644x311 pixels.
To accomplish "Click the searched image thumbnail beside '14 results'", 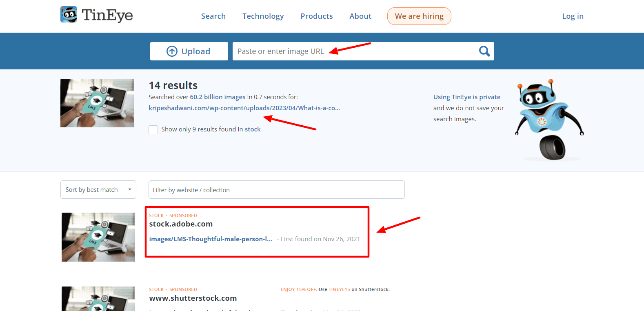I will [x=97, y=103].
